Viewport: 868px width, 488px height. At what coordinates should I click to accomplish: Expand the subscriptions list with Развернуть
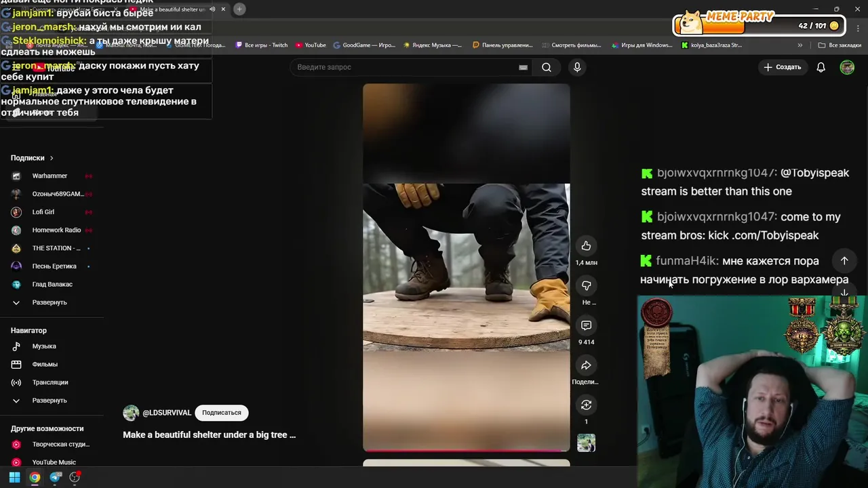pyautogui.click(x=51, y=302)
